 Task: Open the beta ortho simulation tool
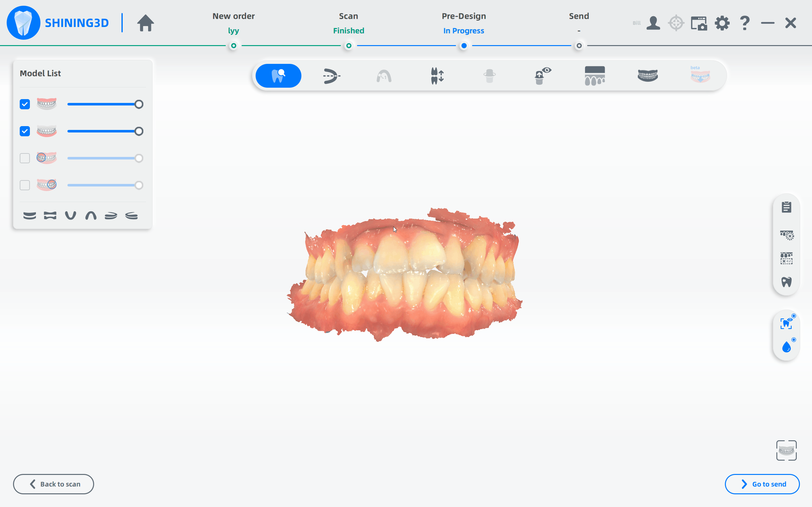[700, 76]
